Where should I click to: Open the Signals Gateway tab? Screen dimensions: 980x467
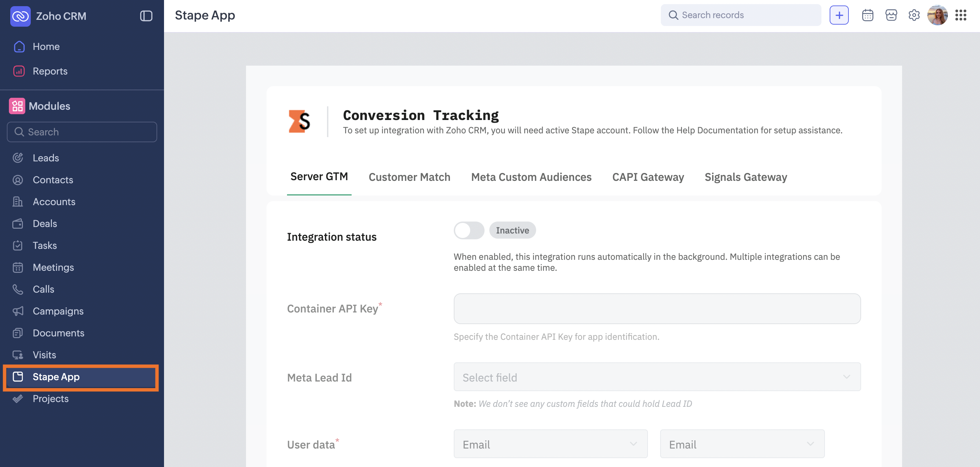pyautogui.click(x=746, y=177)
